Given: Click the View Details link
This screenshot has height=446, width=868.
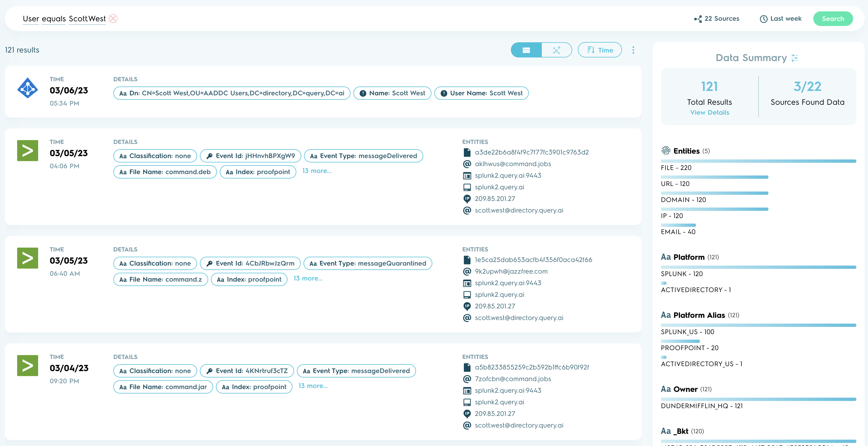Looking at the screenshot, I should click(x=709, y=112).
